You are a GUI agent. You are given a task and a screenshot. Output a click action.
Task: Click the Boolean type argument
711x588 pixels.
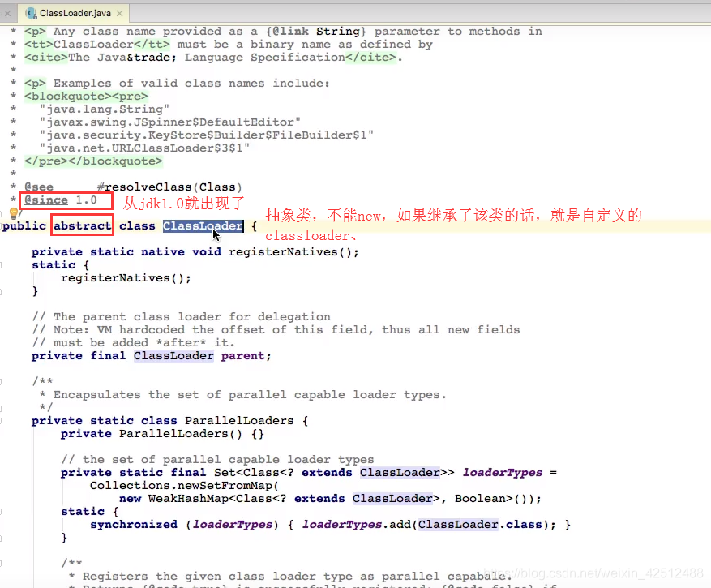[480, 499]
